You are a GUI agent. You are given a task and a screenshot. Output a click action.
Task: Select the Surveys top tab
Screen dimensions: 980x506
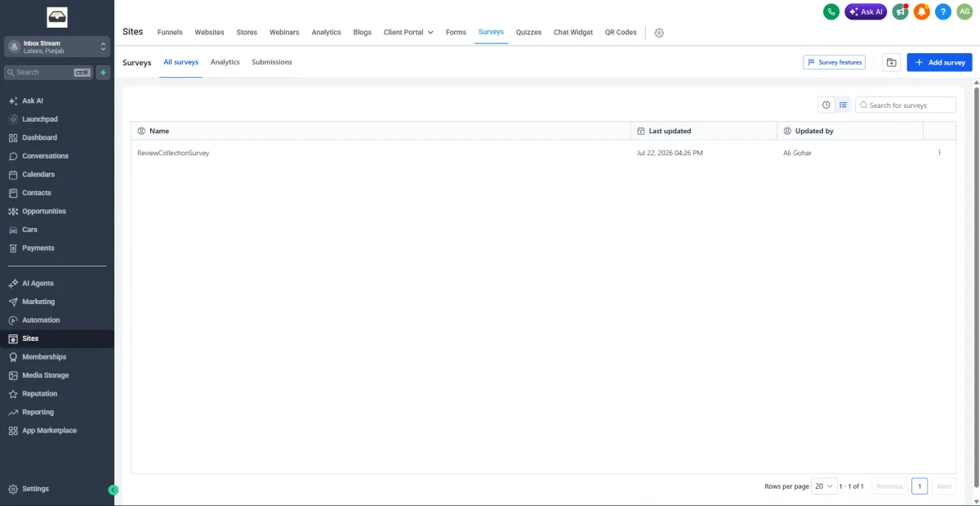pyautogui.click(x=491, y=32)
